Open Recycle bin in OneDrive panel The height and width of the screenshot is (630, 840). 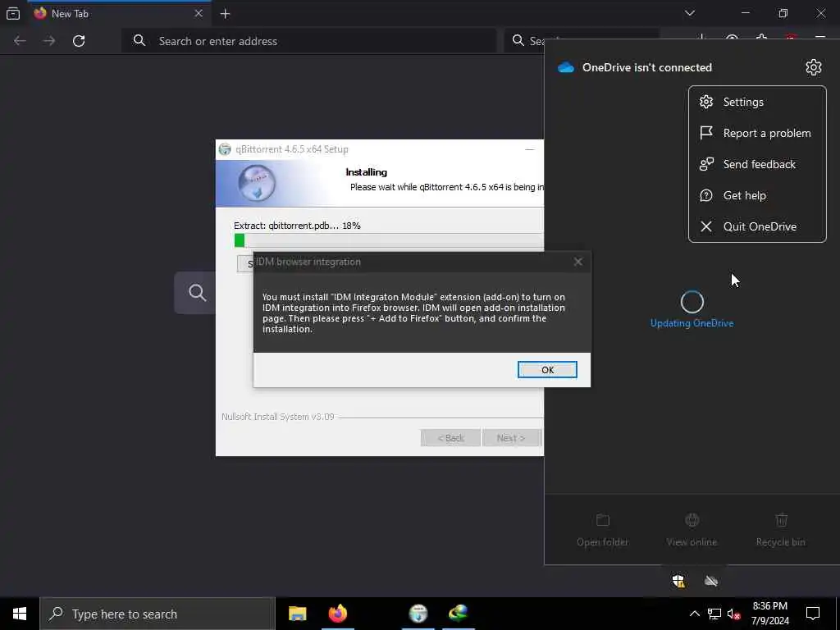coord(781,530)
